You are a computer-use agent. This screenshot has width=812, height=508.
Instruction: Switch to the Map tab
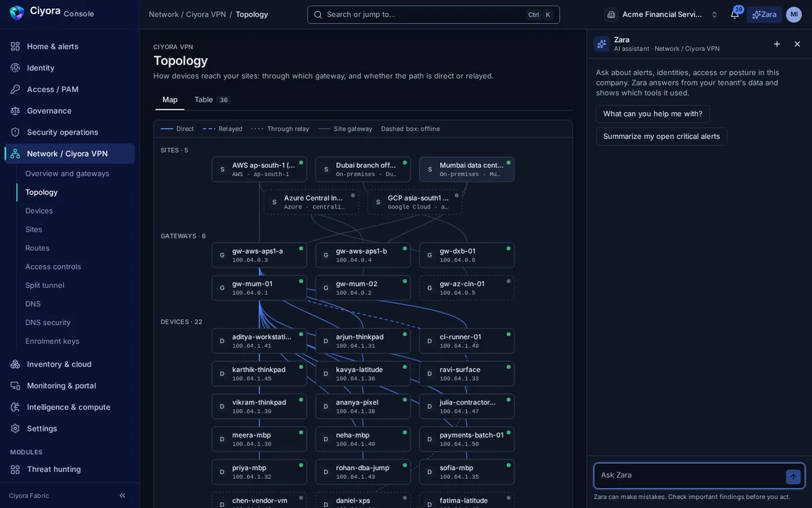(170, 100)
